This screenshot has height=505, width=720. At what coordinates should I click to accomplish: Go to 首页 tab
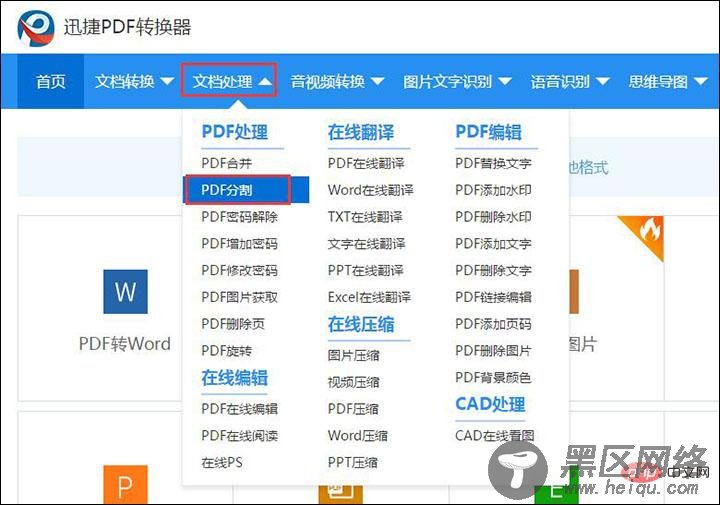click(51, 82)
